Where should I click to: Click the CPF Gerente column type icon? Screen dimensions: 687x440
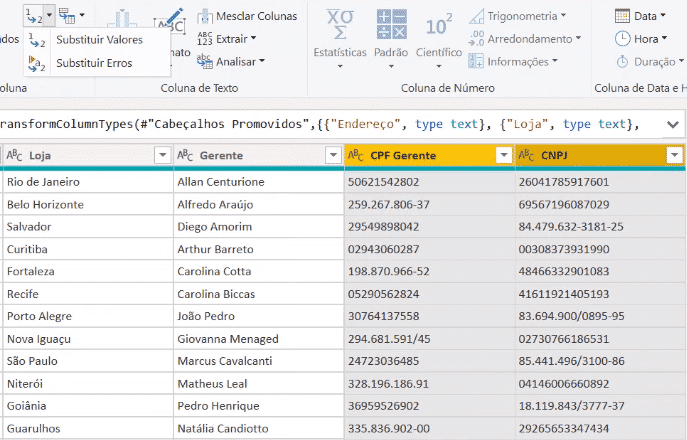355,155
